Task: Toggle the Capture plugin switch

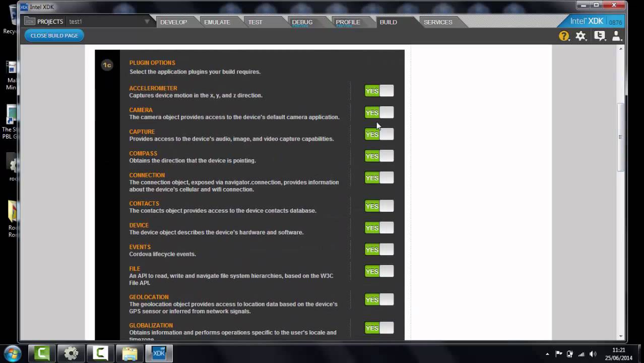Action: (379, 134)
